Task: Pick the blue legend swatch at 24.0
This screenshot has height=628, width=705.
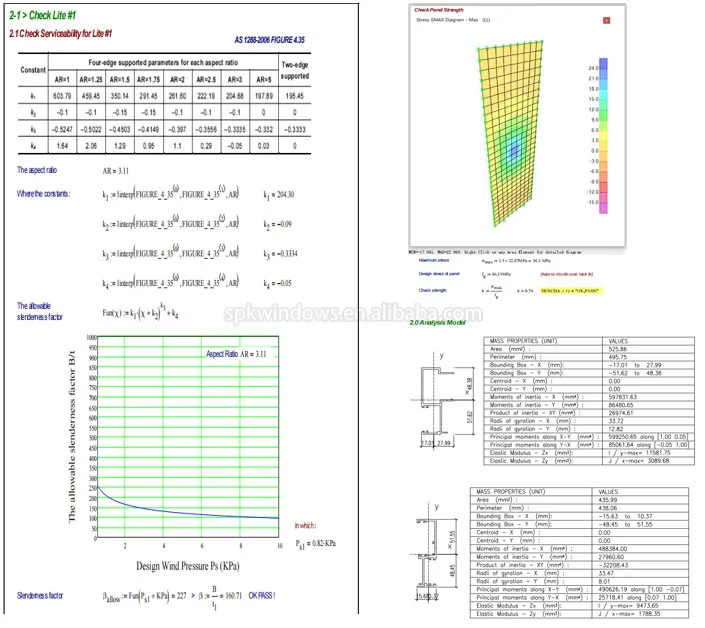Action: [603, 63]
